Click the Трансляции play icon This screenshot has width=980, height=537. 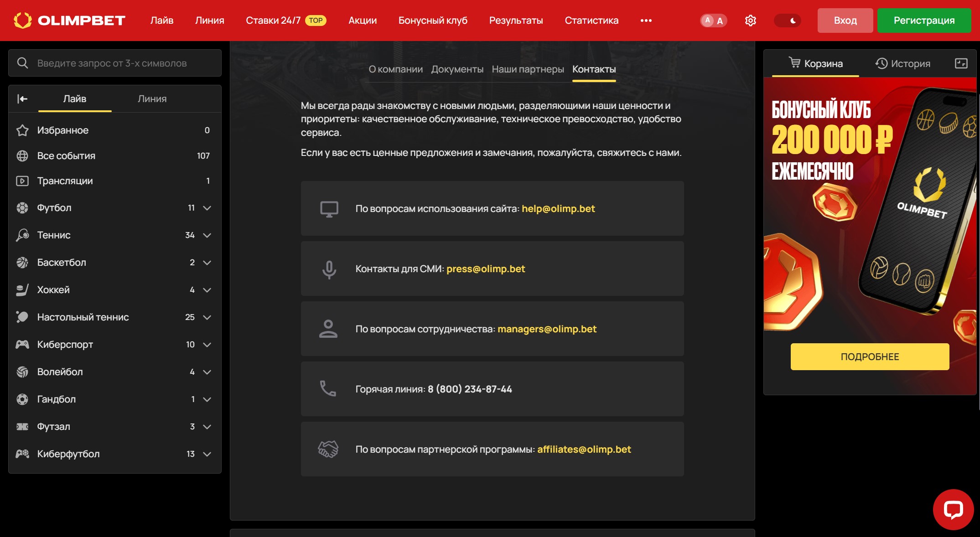click(x=22, y=181)
